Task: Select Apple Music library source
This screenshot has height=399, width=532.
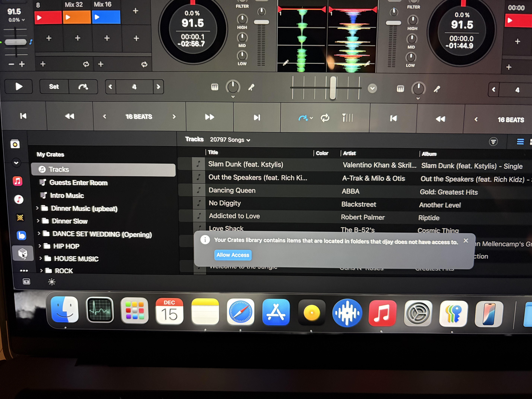Action: [18, 181]
